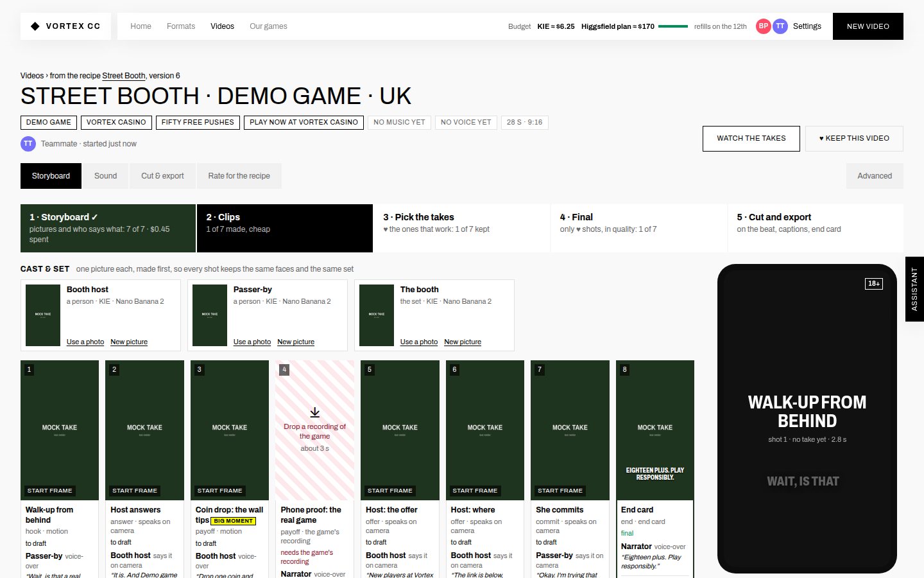
Task: Click New picture for Passer-by
Action: point(296,342)
